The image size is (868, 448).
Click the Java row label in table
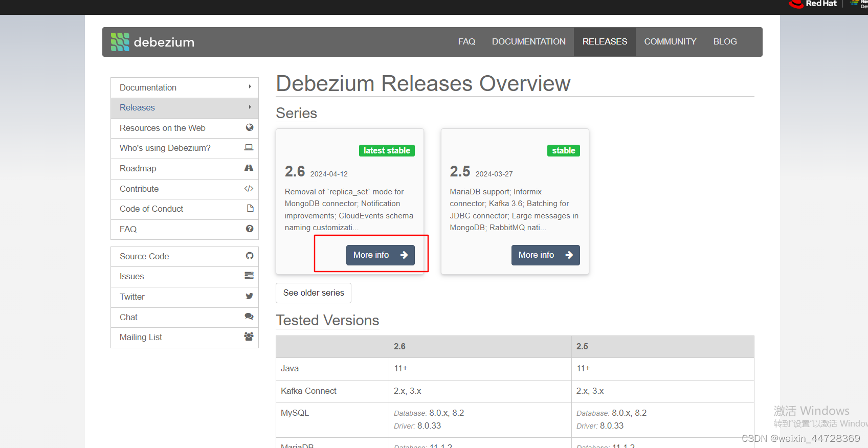click(x=290, y=368)
